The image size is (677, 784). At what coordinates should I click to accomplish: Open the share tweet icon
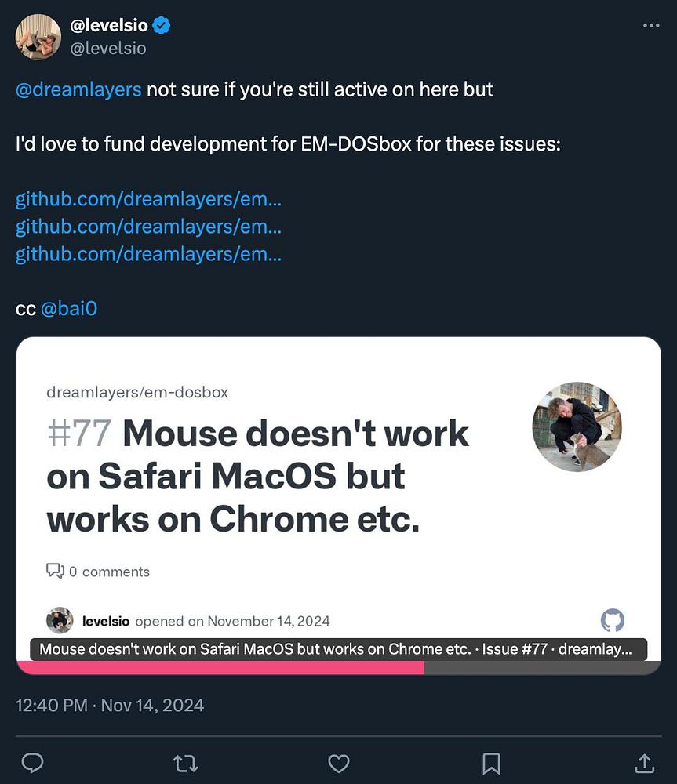coord(643,762)
